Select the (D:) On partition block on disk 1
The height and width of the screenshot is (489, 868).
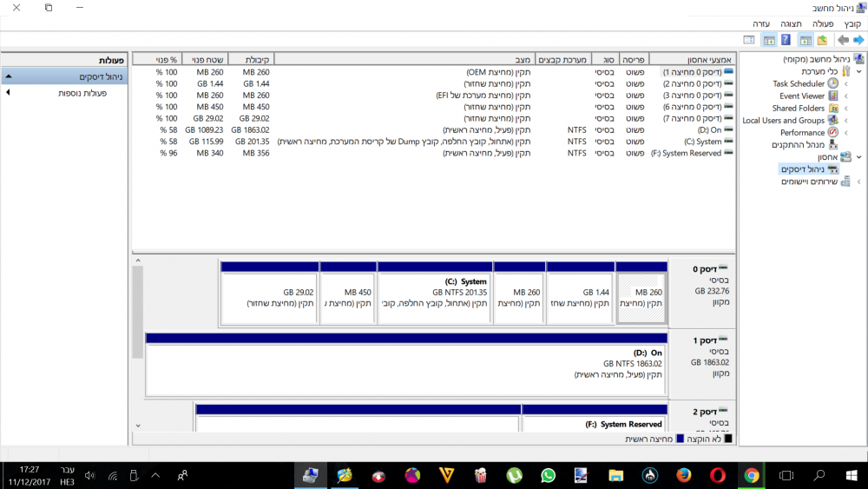point(406,365)
